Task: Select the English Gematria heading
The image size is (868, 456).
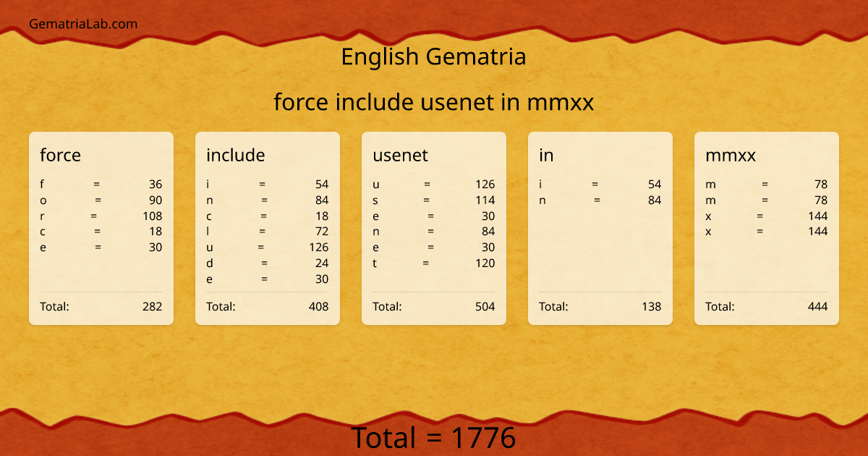Action: coord(433,56)
